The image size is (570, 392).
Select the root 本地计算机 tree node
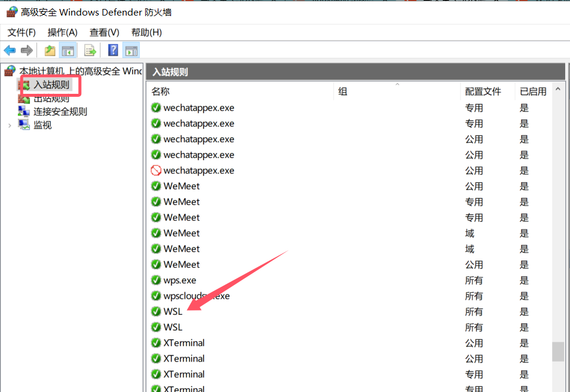coord(80,71)
